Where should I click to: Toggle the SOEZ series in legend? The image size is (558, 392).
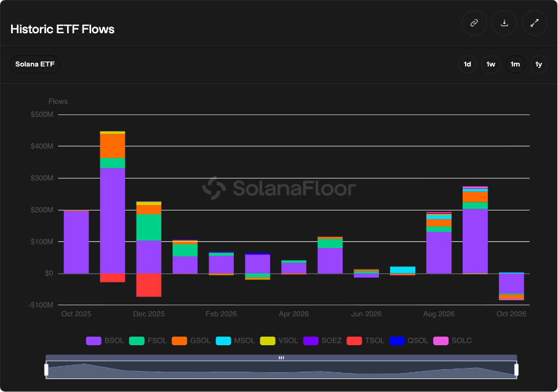(322, 341)
